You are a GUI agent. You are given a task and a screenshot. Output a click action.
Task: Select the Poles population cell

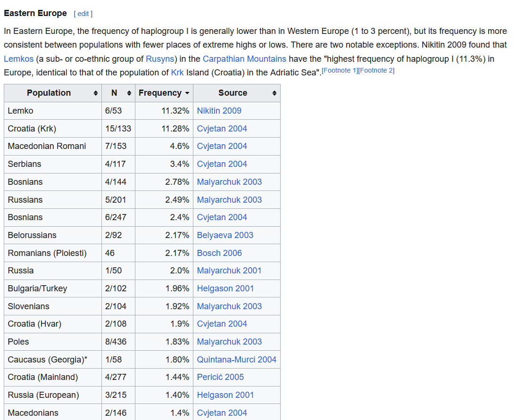pyautogui.click(x=53, y=342)
